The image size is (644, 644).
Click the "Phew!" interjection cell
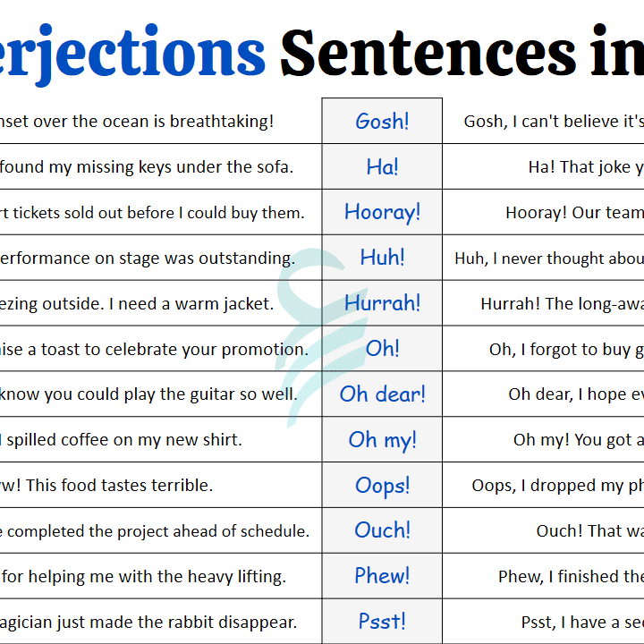click(382, 576)
